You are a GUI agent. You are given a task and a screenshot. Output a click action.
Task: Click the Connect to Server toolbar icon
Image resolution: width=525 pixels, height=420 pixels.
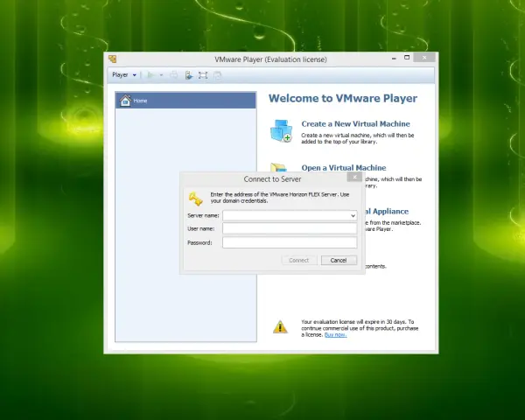(189, 75)
